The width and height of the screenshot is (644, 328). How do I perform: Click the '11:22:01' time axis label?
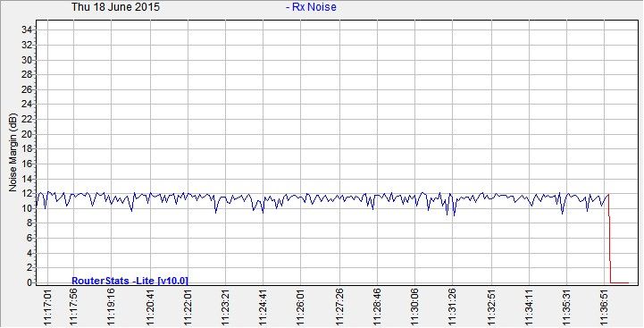tap(188, 307)
